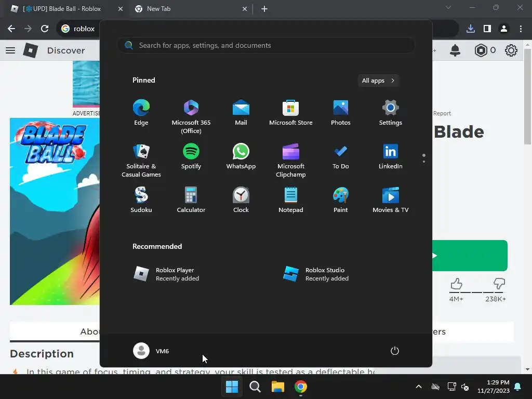Screen dimensions: 532x399
Task: Switch to Chrome on the taskbar
Action: tap(301, 387)
